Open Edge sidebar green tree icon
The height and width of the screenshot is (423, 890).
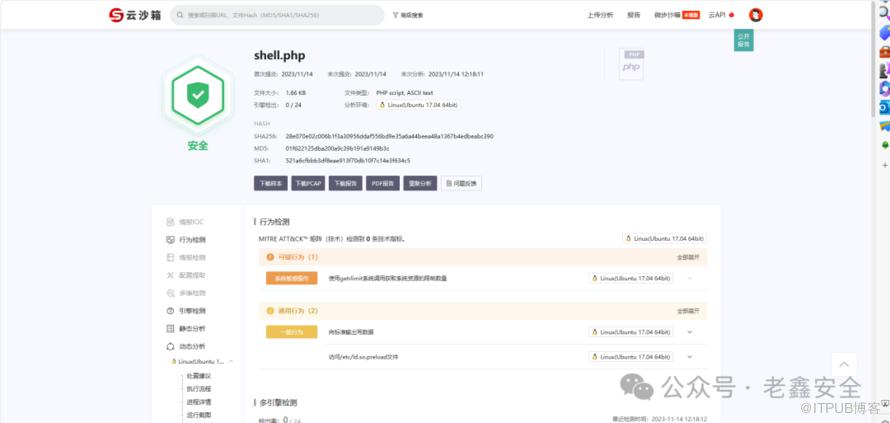(x=884, y=145)
